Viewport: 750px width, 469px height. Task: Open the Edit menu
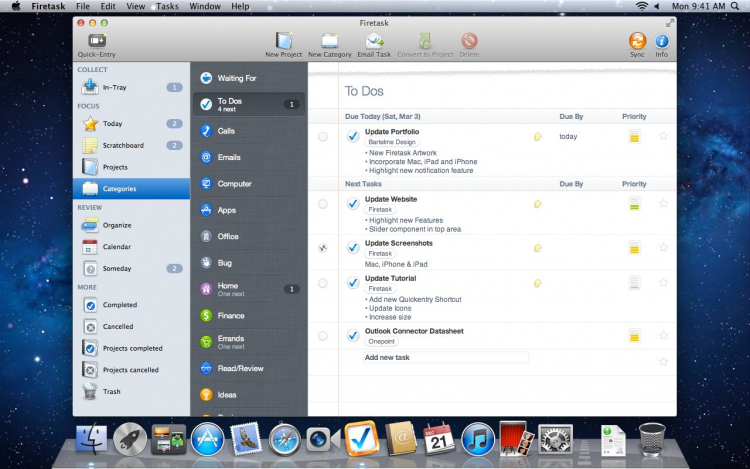108,6
